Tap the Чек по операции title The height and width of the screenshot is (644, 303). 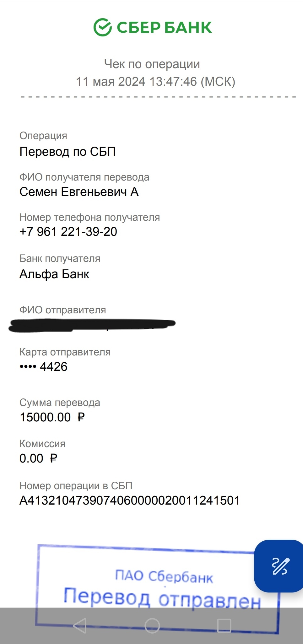tap(152, 64)
